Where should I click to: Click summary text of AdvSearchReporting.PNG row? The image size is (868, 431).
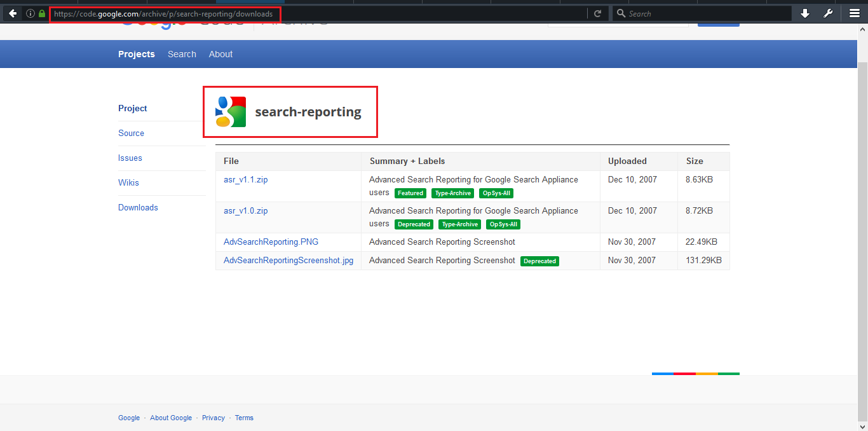pyautogui.click(x=442, y=242)
